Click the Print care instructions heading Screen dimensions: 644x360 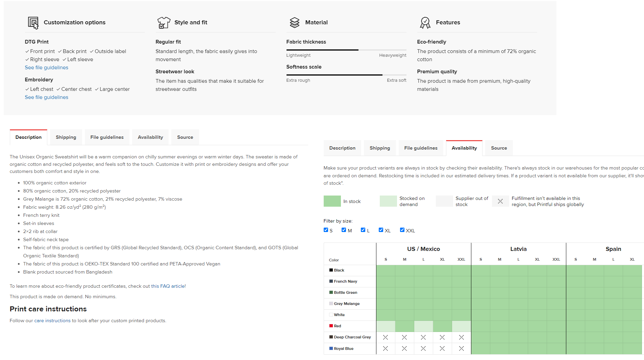click(x=48, y=309)
